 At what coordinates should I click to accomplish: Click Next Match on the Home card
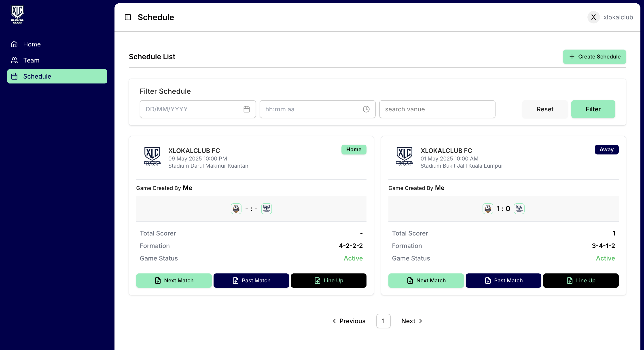174,280
